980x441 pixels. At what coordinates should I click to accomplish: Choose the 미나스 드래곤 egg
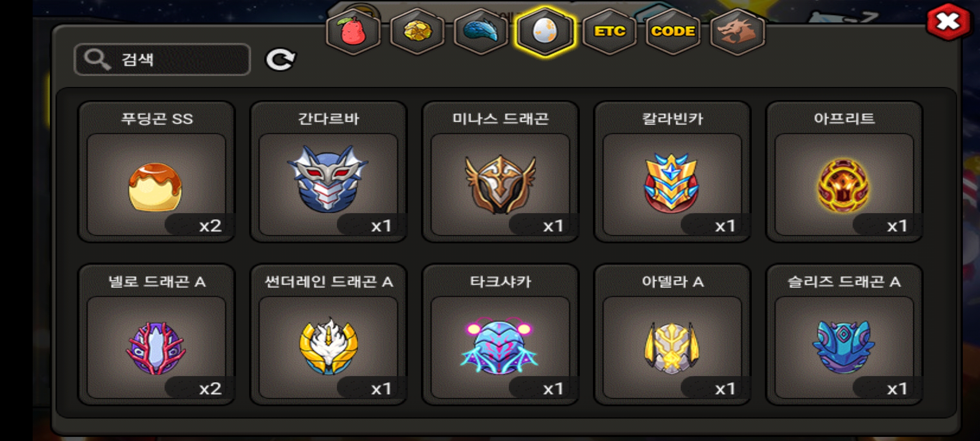coord(500,172)
